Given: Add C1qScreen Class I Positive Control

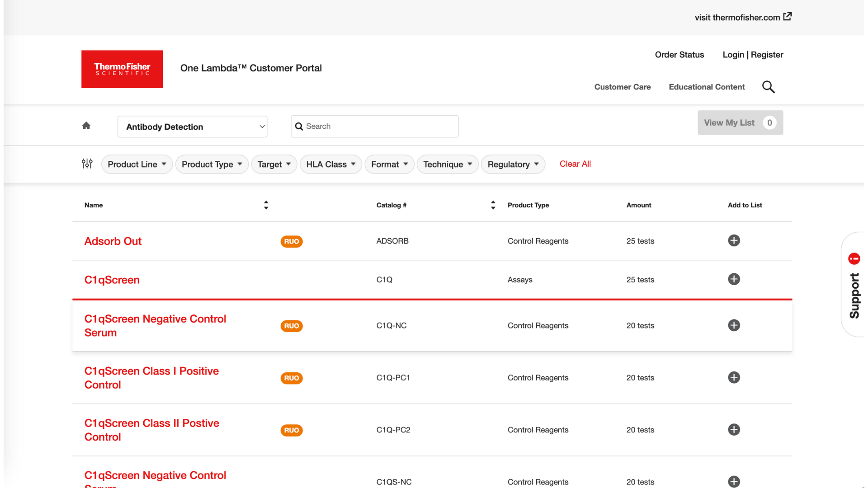Looking at the screenshot, I should (734, 377).
